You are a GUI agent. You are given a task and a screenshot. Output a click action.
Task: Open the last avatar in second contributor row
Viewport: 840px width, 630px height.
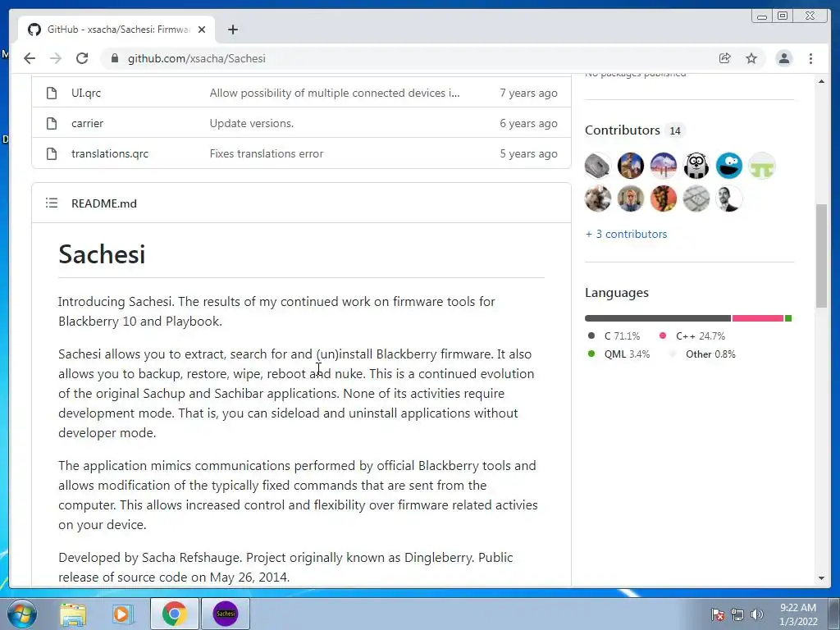pyautogui.click(x=729, y=199)
